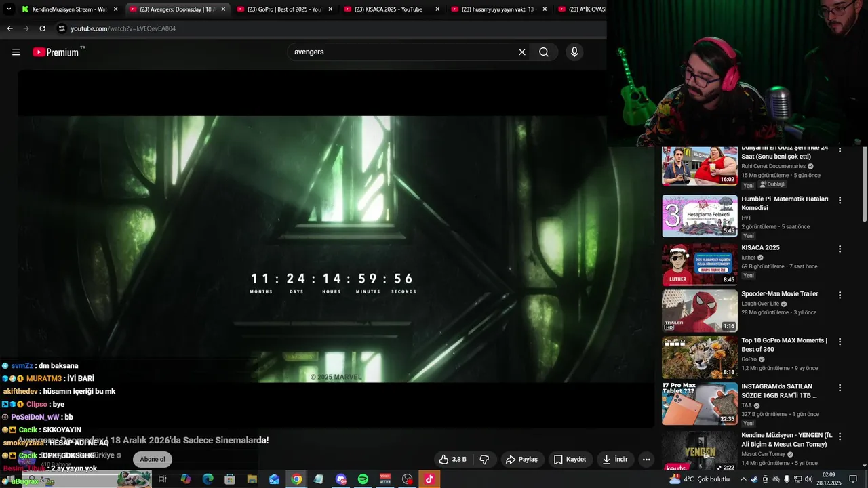Run the search with magnifier button
Screen dimensions: 868x488
(x=544, y=52)
